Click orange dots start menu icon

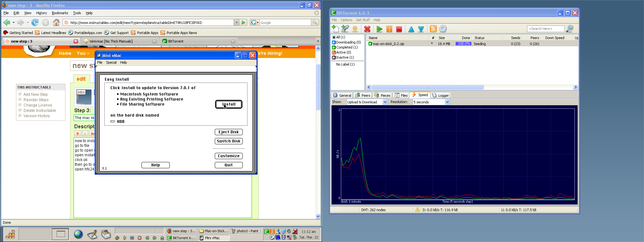(10, 234)
